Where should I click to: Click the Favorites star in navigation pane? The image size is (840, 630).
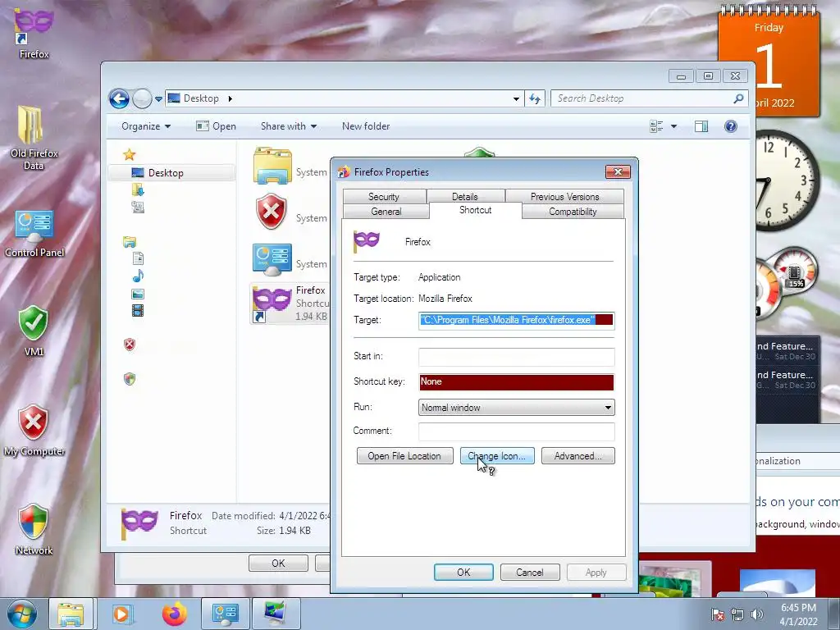(129, 155)
